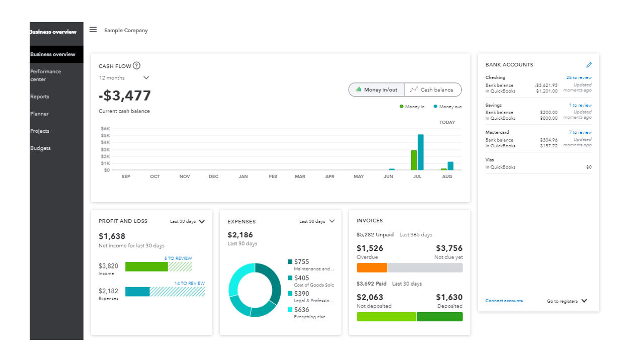Click the overdue invoices orange progress bar

[371, 267]
